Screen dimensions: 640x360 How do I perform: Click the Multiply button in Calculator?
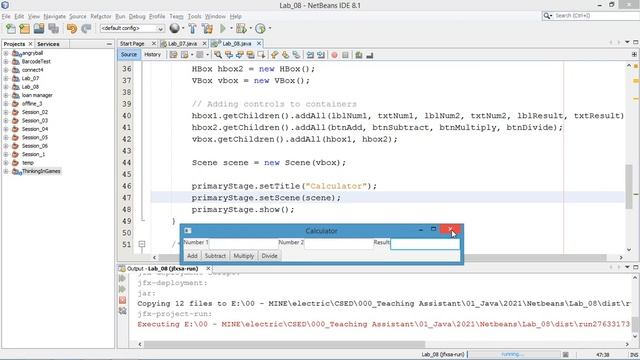[x=244, y=256]
